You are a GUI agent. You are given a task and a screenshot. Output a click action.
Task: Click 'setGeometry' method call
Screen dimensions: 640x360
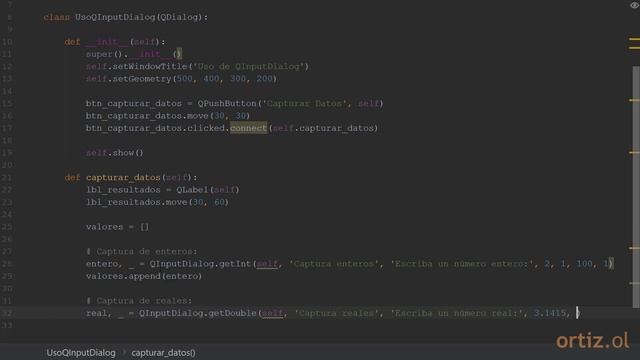142,79
